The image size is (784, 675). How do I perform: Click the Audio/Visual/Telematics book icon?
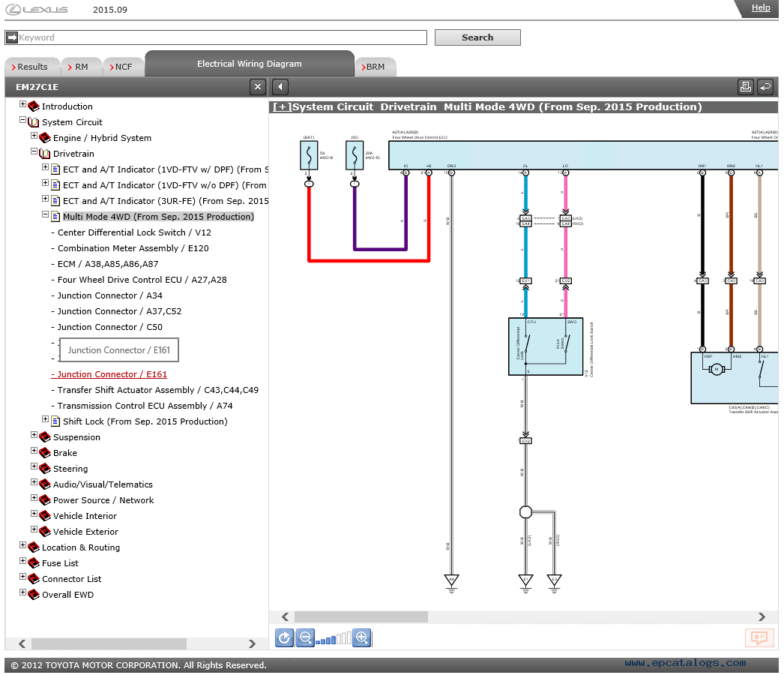pyautogui.click(x=44, y=484)
